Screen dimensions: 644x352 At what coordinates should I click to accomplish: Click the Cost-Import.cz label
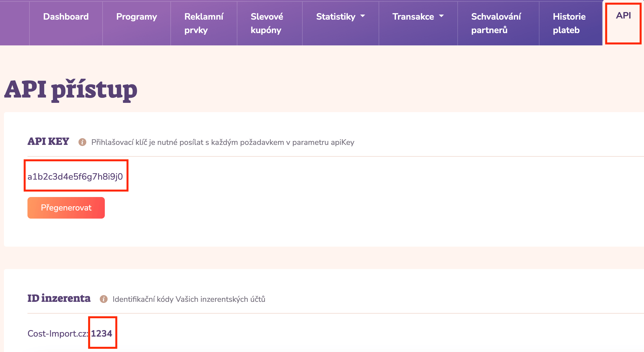[57, 334]
